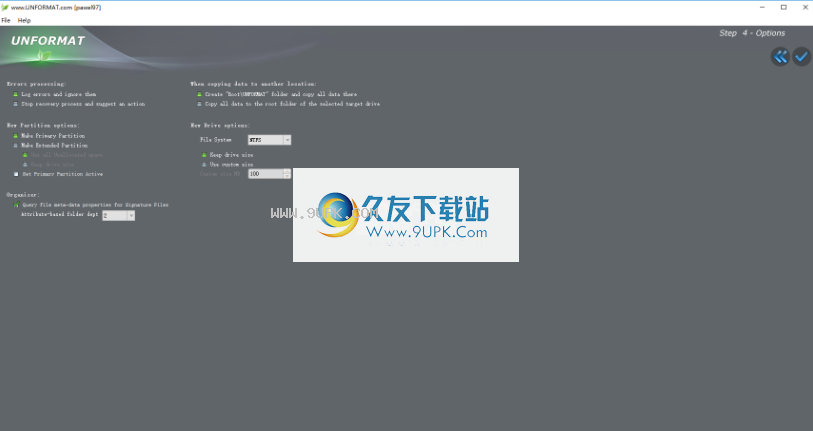The width and height of the screenshot is (813, 431).
Task: Choose 'Use custom size' option
Action: tap(227, 164)
